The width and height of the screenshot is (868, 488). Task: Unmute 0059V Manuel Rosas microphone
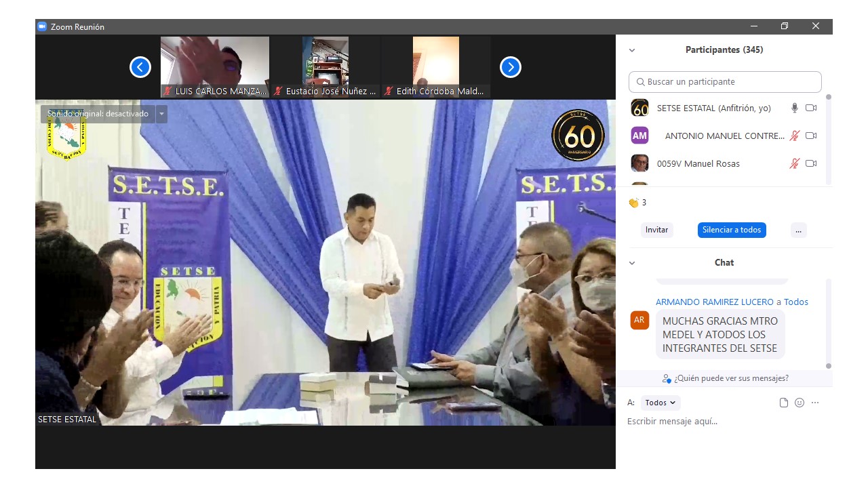coord(795,163)
